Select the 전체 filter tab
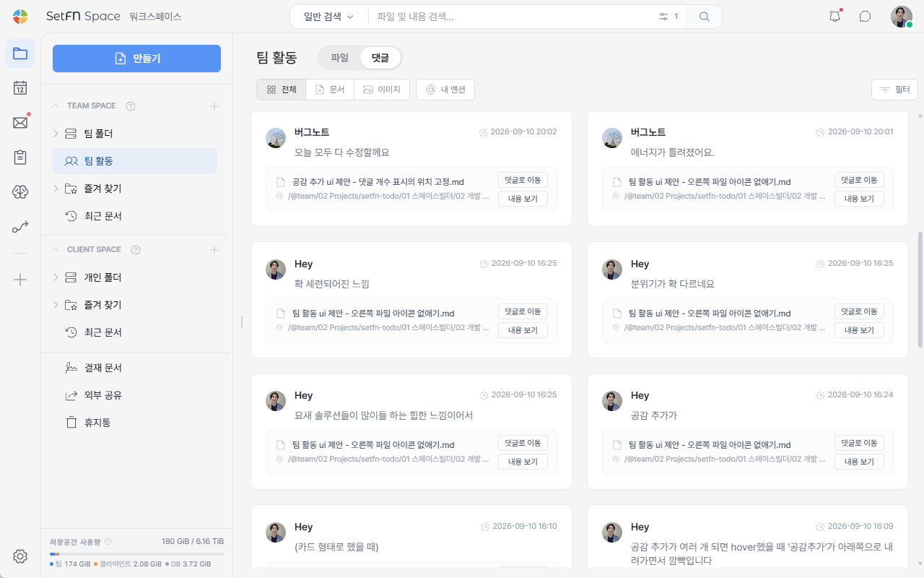 pyautogui.click(x=282, y=90)
